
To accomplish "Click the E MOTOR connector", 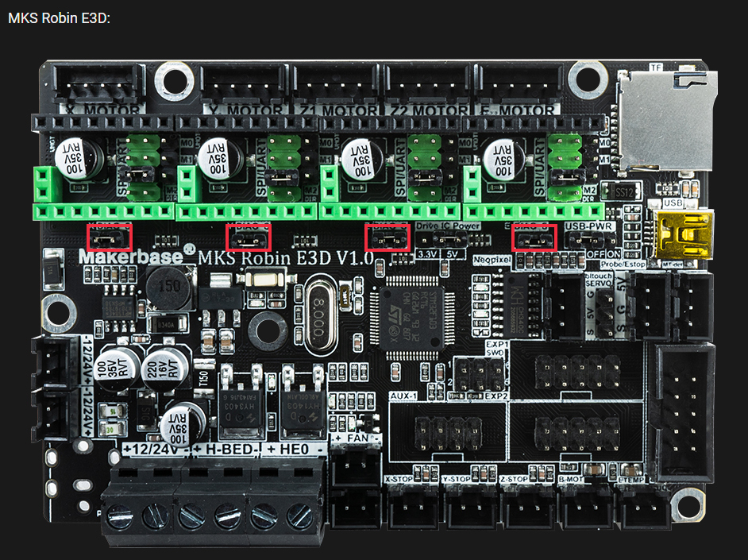I will (x=520, y=83).
